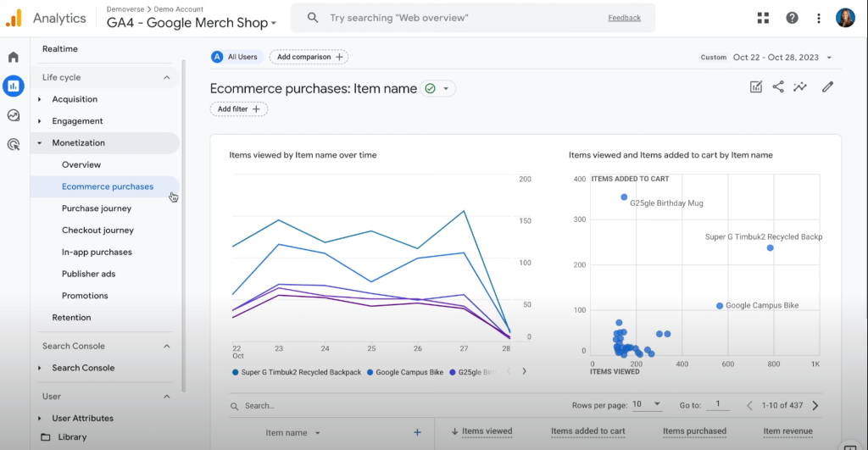Sort by the Items added to cart column
The image size is (868, 450).
tap(588, 431)
